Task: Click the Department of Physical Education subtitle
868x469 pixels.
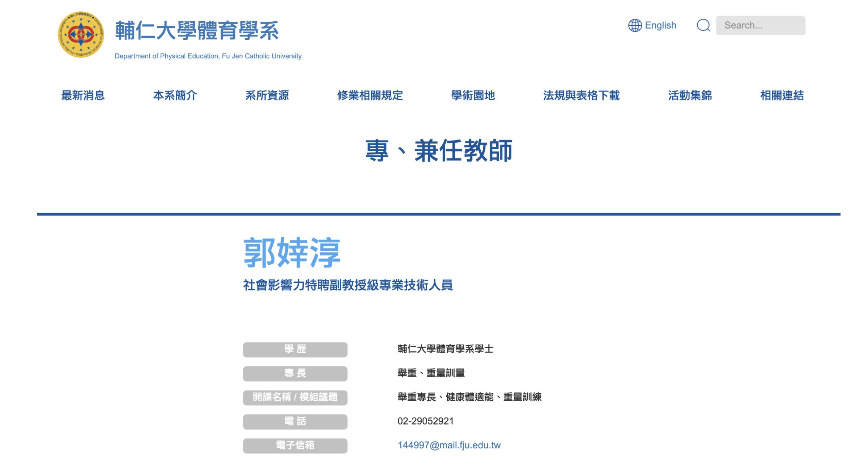Action: pos(209,56)
